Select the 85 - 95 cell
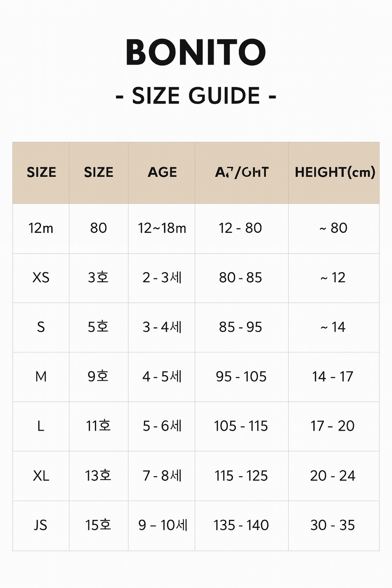This screenshot has height=588, width=392. pos(241,327)
